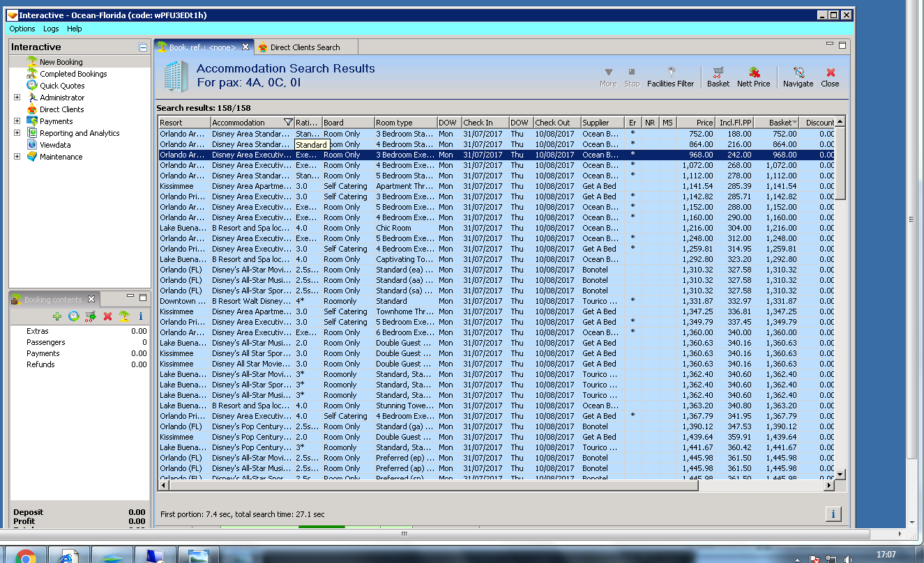The width and height of the screenshot is (924, 563).
Task: Select the Chic Room row priced 1,216.00
Action: (x=497, y=228)
